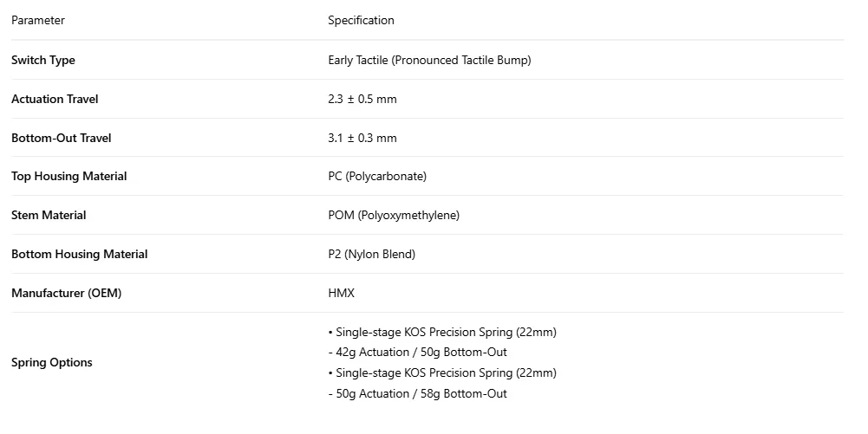Image resolution: width=868 pixels, height=434 pixels.
Task: Select the Switch Type row label
Action: click(43, 61)
